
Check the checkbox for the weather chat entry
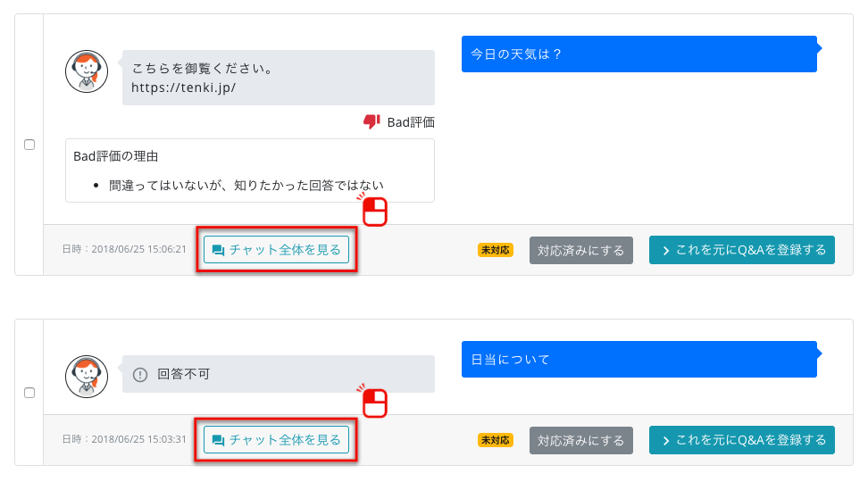point(29,145)
